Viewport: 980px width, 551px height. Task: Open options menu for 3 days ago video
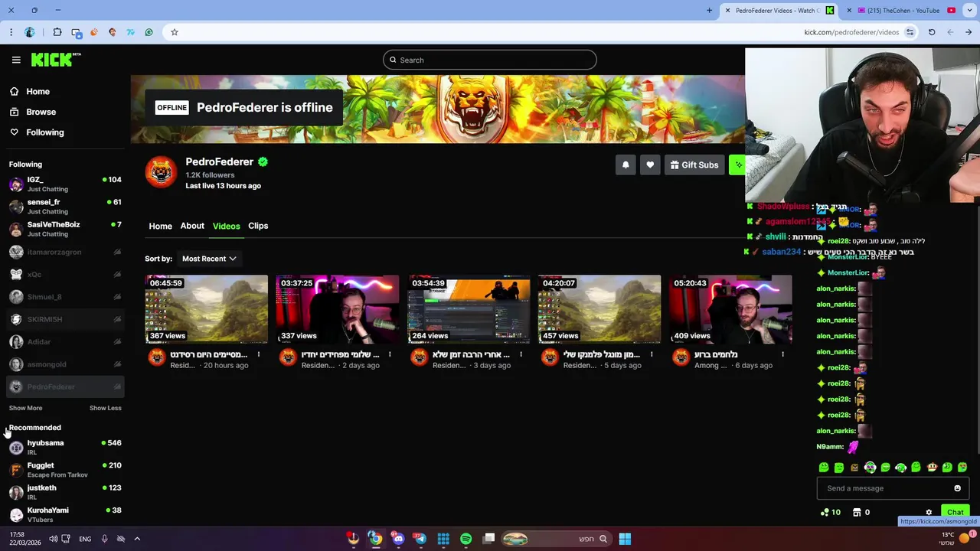click(x=521, y=354)
